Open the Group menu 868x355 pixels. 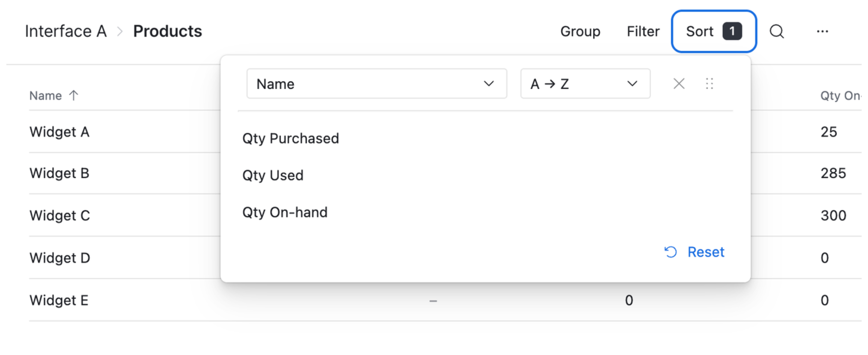581,31
